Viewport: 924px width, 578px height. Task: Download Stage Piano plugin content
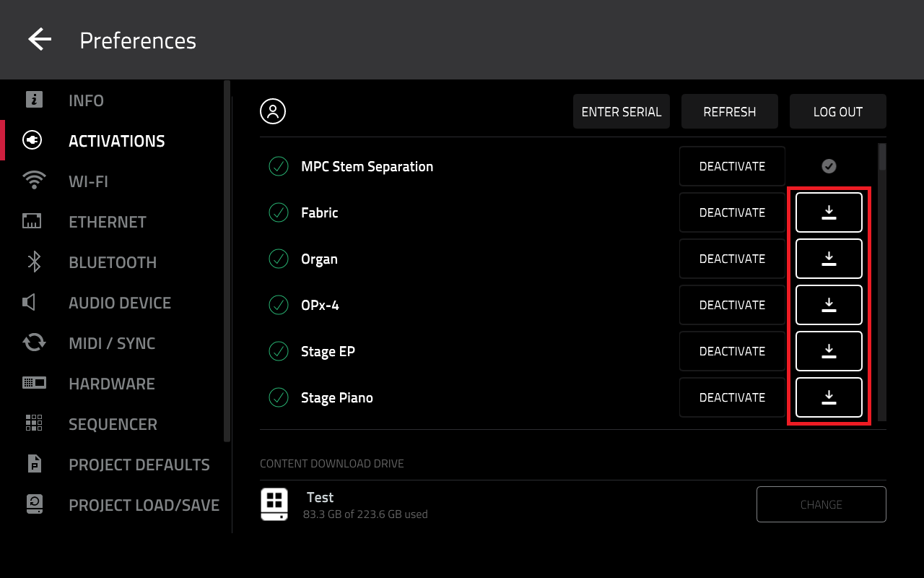(829, 397)
